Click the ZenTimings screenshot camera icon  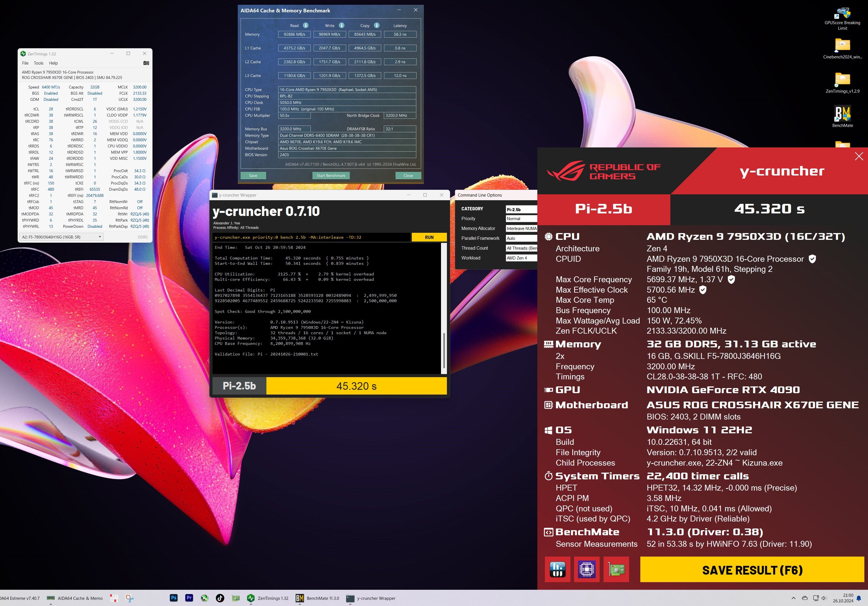click(146, 63)
